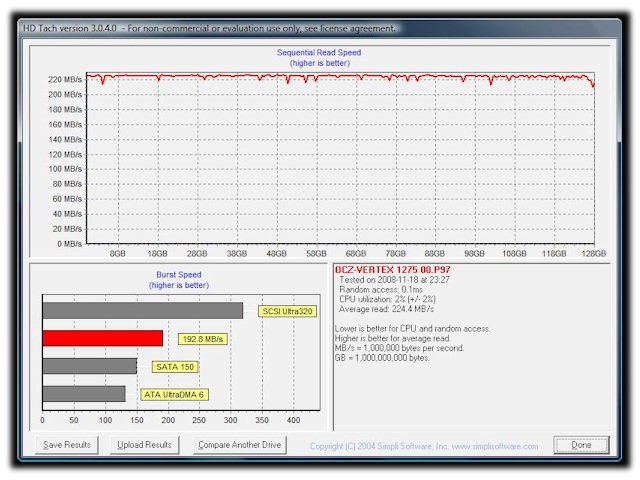The height and width of the screenshot is (480, 640).
Task: Click the Burst Speed chart title
Action: tap(179, 275)
